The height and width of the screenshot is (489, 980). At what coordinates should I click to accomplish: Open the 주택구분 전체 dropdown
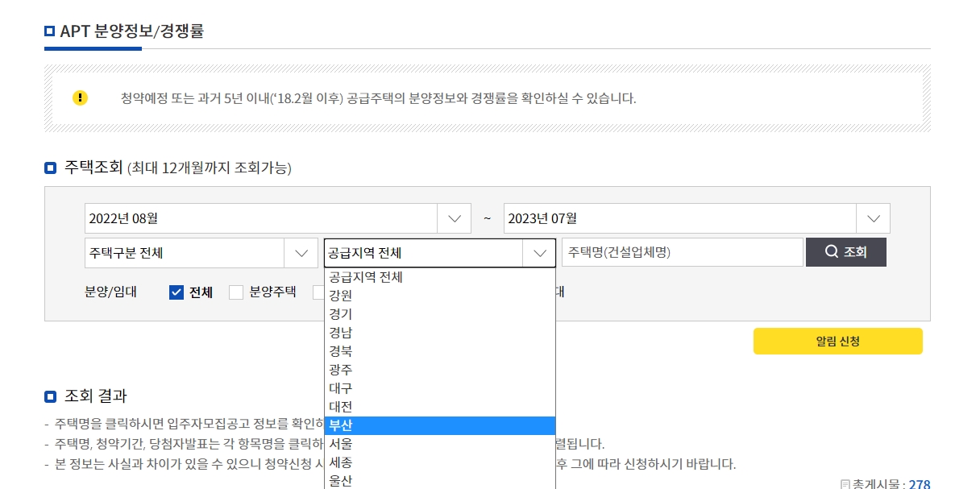point(301,251)
